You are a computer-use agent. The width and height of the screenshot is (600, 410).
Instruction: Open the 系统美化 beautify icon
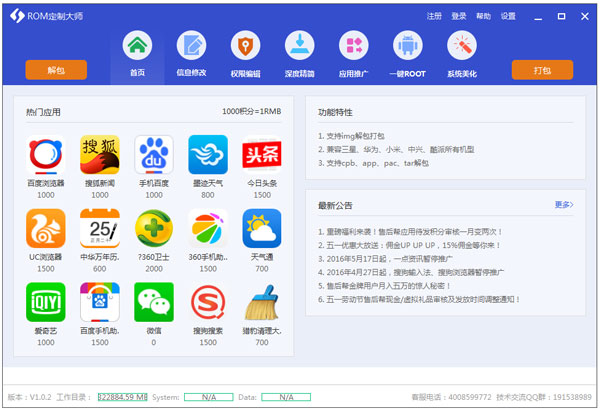click(x=462, y=45)
